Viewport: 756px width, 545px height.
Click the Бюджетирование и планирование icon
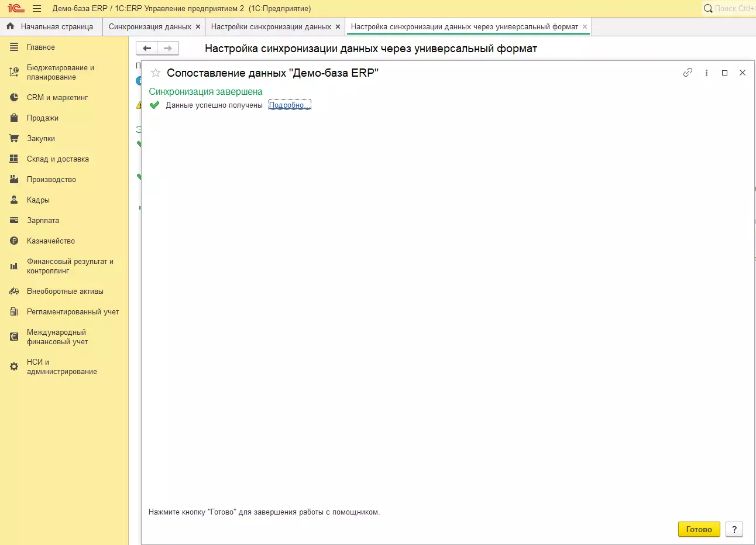14,73
